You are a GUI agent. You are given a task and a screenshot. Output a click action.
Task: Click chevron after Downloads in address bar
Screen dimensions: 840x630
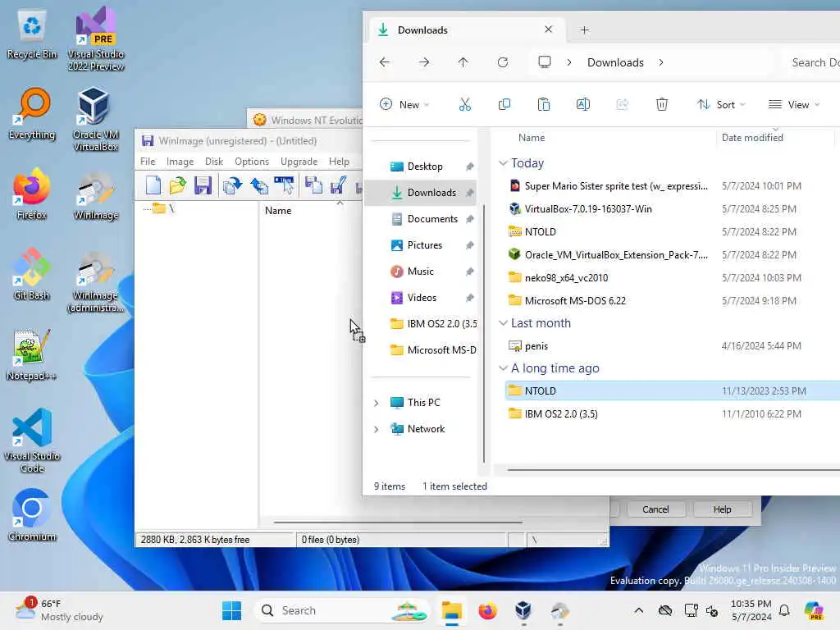point(661,62)
